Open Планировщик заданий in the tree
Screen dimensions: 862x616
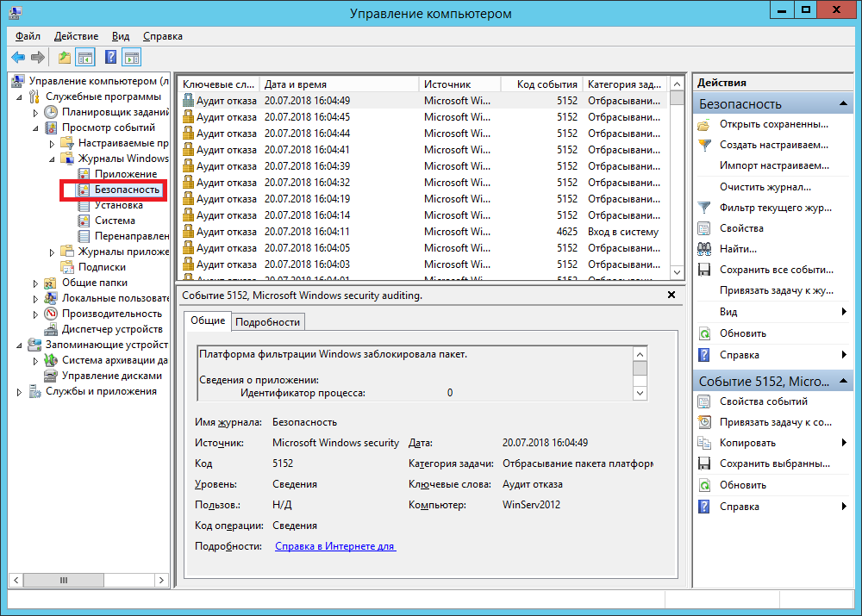click(110, 112)
